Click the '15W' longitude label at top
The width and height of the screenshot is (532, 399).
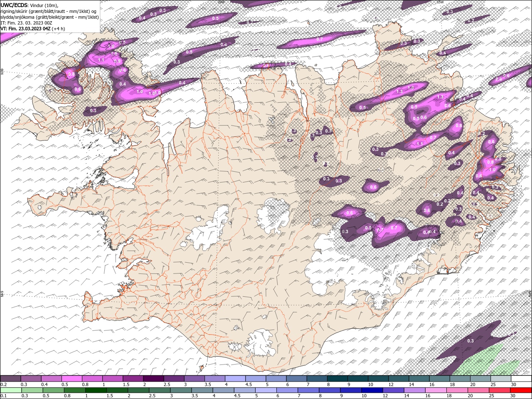(440, 2)
